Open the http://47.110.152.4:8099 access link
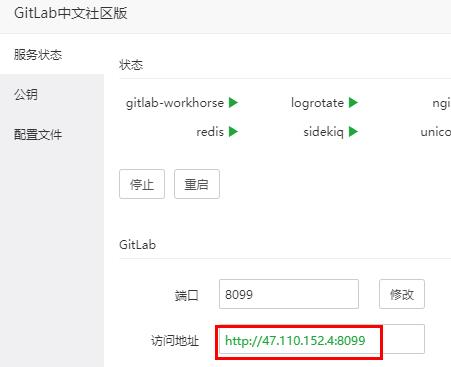 295,340
